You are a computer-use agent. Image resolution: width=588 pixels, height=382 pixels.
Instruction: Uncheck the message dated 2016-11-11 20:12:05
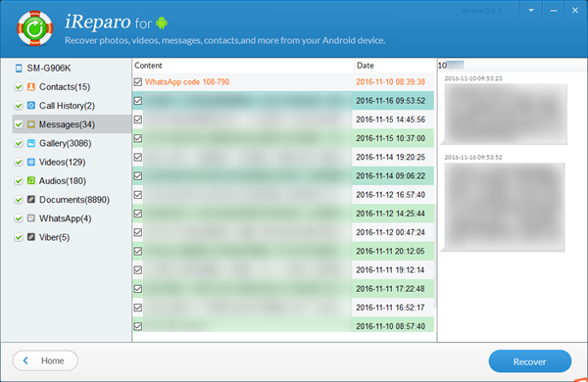[138, 251]
